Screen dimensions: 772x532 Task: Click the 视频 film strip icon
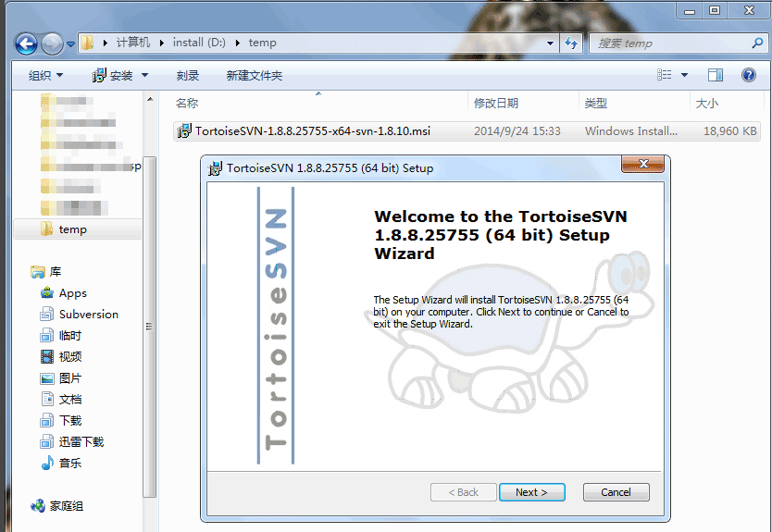coord(47,357)
